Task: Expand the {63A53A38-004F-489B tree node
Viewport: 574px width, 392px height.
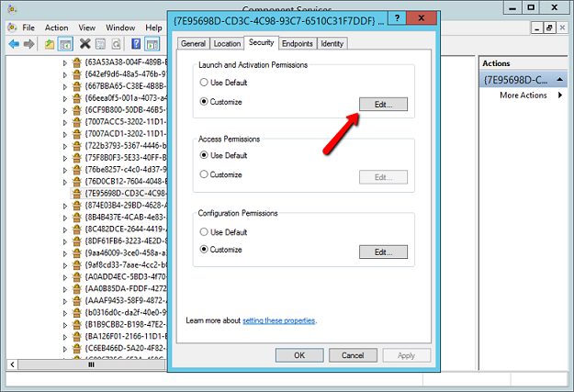Action: click(x=65, y=63)
